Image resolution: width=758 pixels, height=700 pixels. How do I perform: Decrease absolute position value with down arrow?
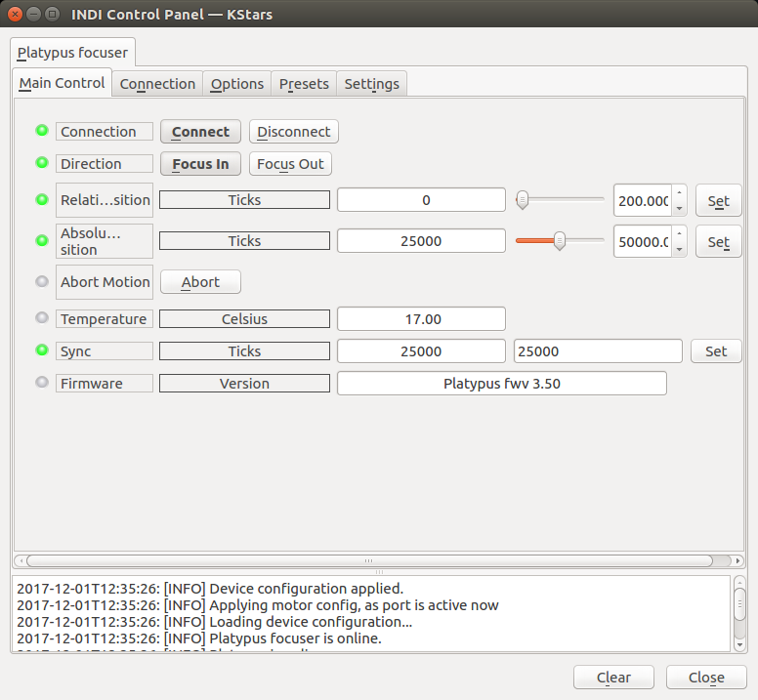[679, 249]
